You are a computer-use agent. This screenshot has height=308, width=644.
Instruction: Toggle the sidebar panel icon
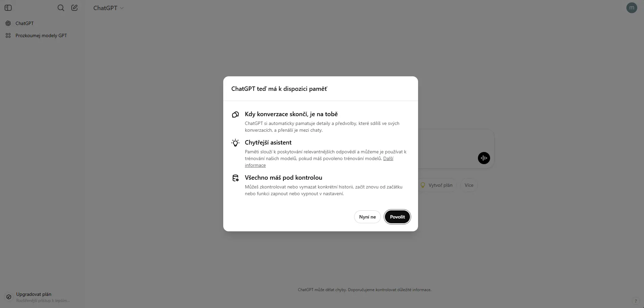tap(8, 8)
